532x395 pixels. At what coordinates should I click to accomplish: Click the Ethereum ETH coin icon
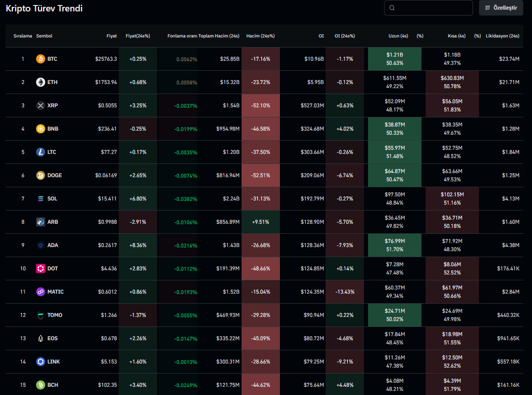click(x=41, y=82)
